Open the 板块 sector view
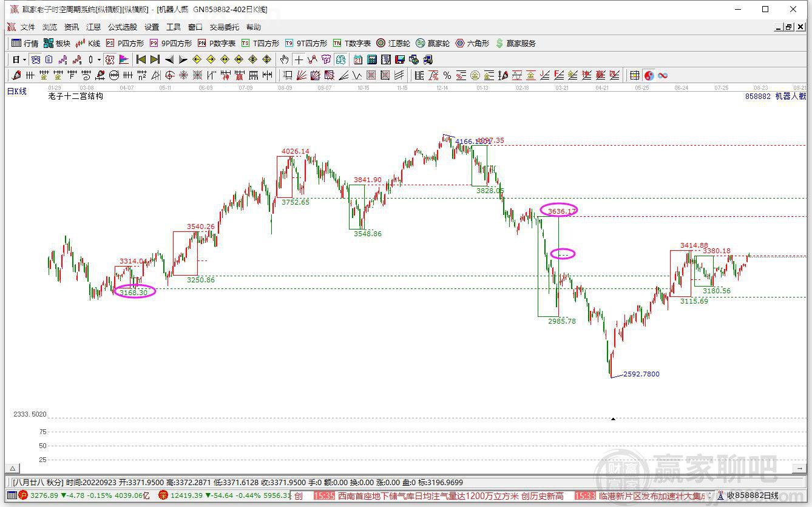This screenshot has width=812, height=507. coord(57,43)
